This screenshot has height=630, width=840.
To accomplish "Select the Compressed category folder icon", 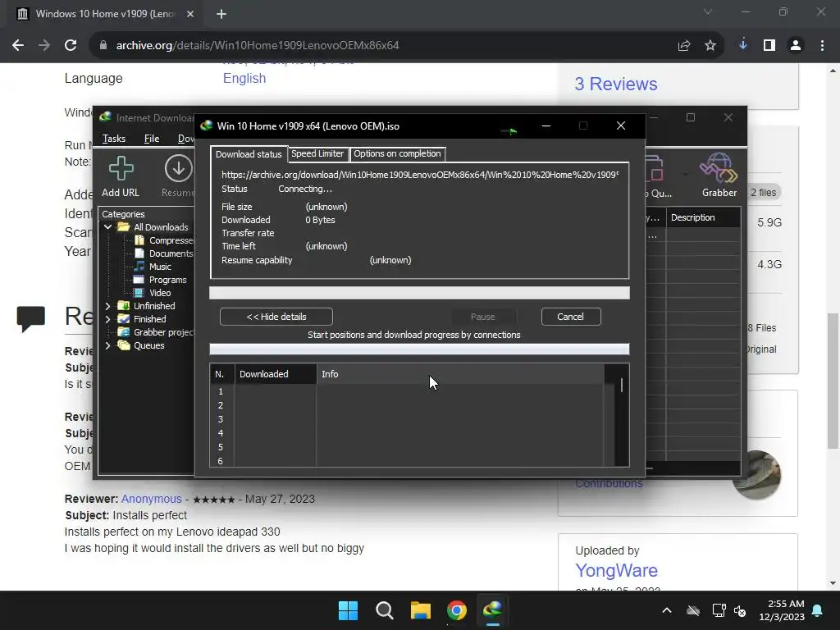I will tap(139, 240).
